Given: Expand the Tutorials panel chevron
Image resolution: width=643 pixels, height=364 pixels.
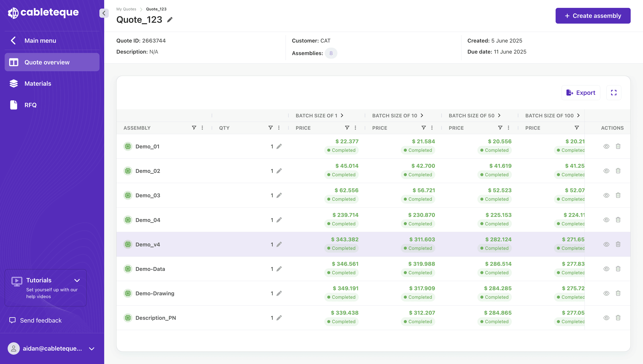Looking at the screenshot, I should tap(77, 280).
